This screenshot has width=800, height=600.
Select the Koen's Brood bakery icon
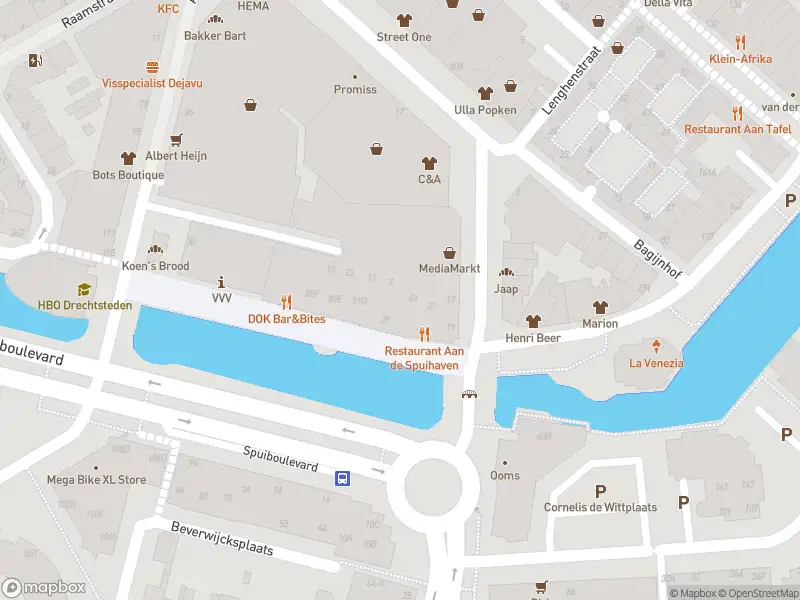coord(156,249)
